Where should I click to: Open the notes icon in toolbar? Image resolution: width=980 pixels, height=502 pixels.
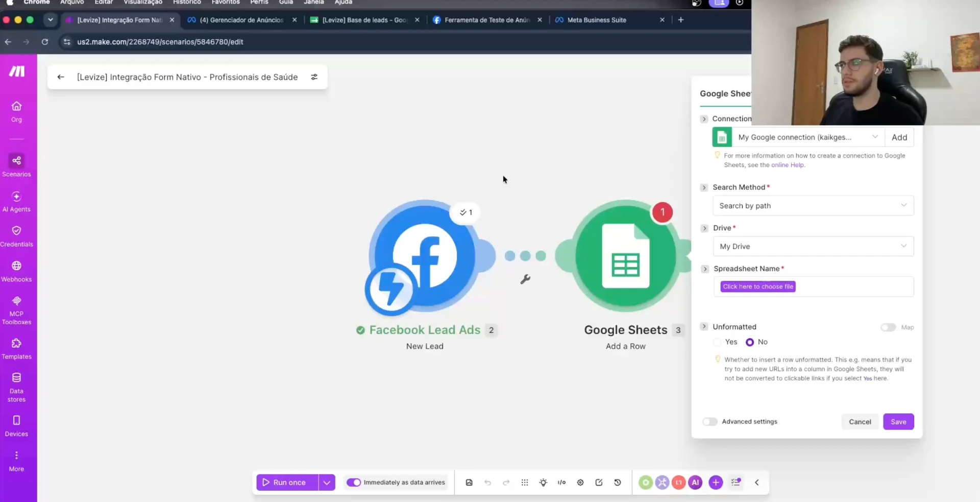[599, 483]
